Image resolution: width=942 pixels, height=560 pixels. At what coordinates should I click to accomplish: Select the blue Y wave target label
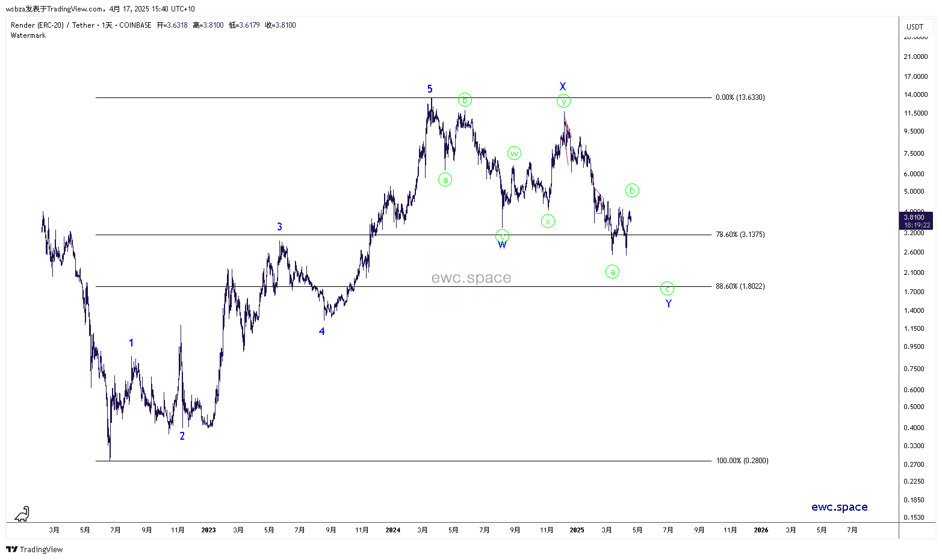pos(668,304)
